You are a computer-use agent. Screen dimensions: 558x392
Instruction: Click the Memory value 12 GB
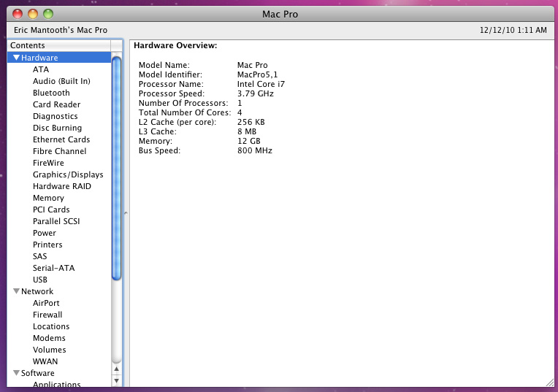coord(249,141)
